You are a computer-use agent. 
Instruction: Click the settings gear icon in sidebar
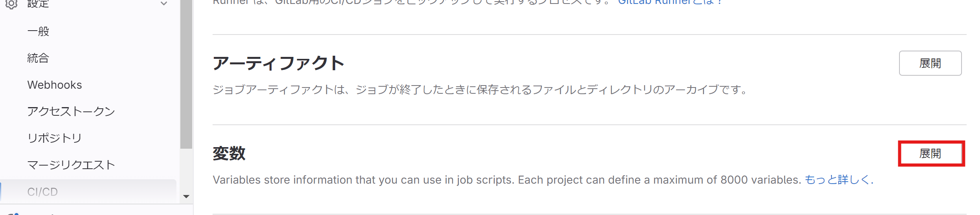[x=11, y=4]
